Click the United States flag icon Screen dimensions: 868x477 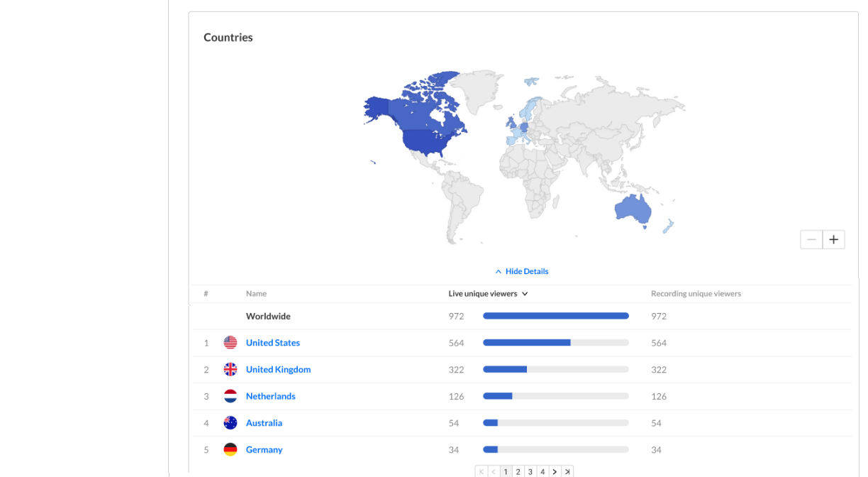230,343
